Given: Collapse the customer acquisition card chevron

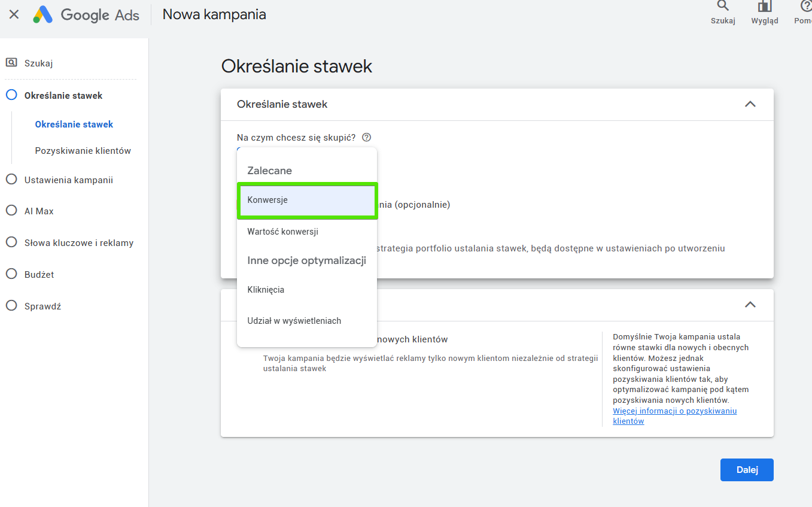Looking at the screenshot, I should 750,304.
